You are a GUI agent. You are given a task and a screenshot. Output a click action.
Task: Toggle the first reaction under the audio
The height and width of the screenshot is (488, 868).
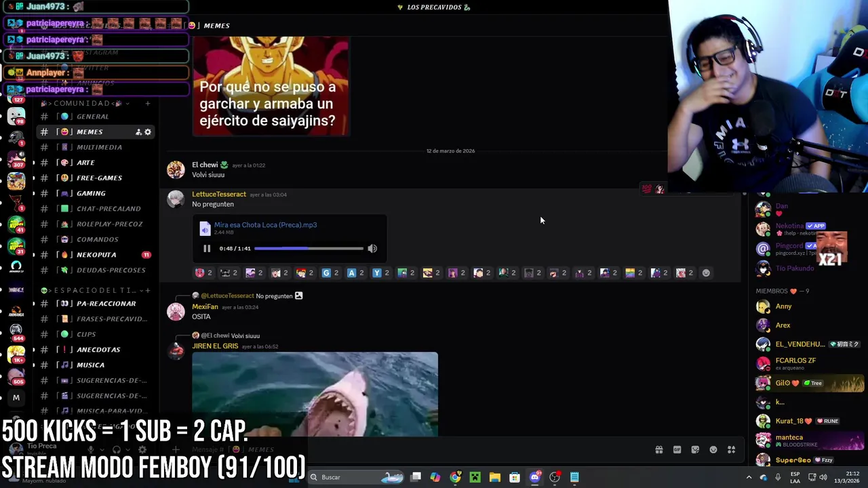pyautogui.click(x=203, y=272)
